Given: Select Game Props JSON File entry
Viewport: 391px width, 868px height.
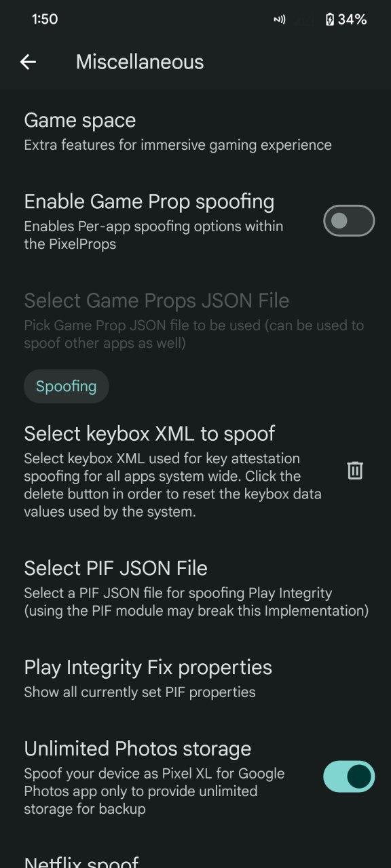Looking at the screenshot, I should tap(195, 321).
